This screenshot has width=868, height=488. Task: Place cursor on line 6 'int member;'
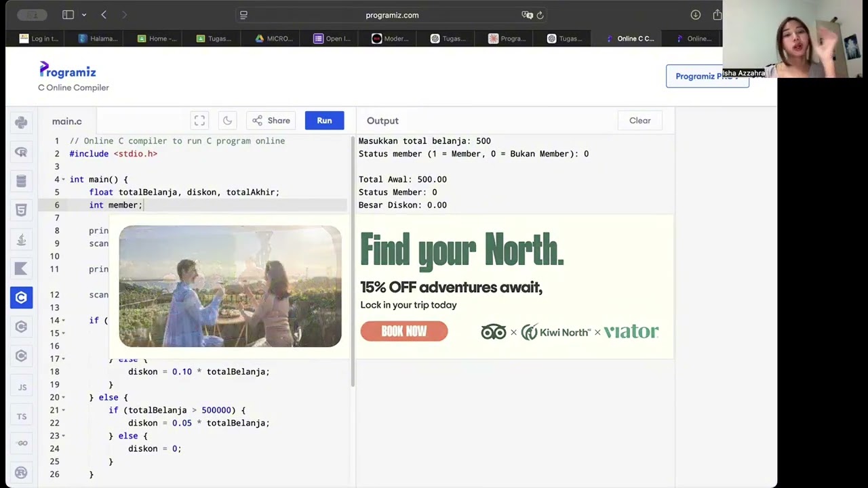coord(115,205)
